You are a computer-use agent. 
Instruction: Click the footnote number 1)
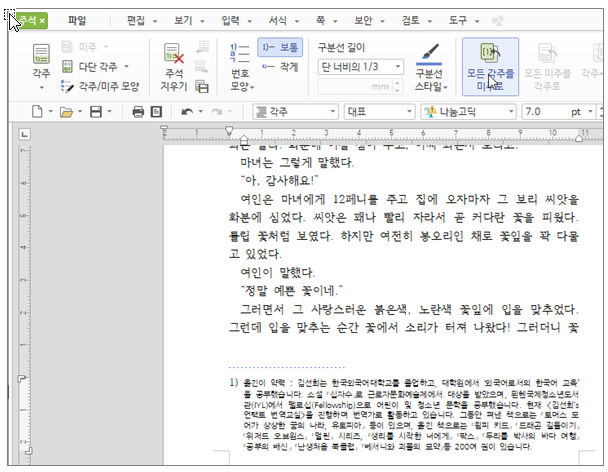pyautogui.click(x=233, y=383)
